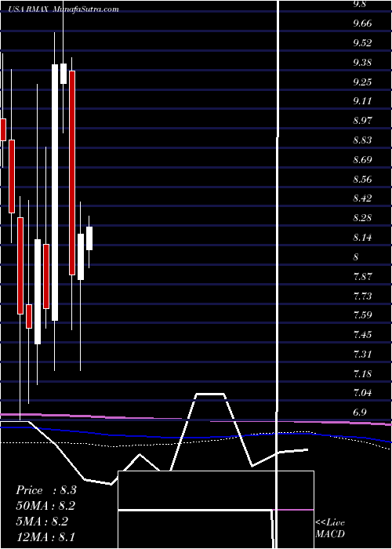
Task: Click the 9.11 price axis label
Action: click(362, 101)
